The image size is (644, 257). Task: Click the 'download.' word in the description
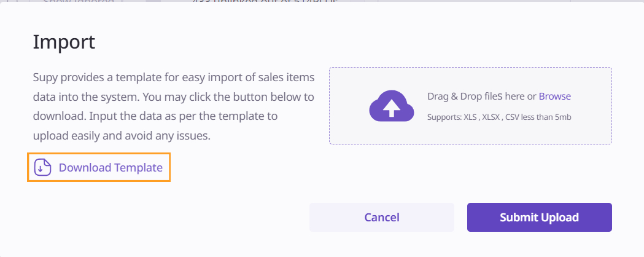[x=53, y=116]
